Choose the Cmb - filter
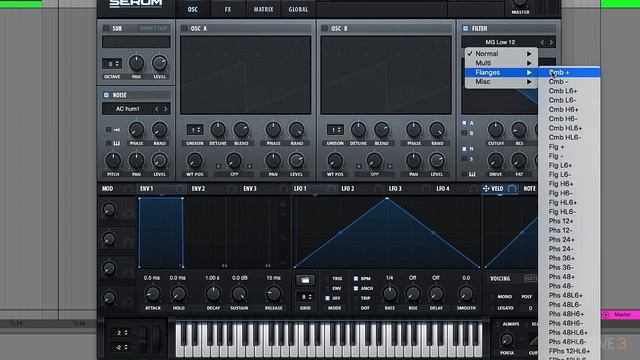640x360 pixels. 569,82
